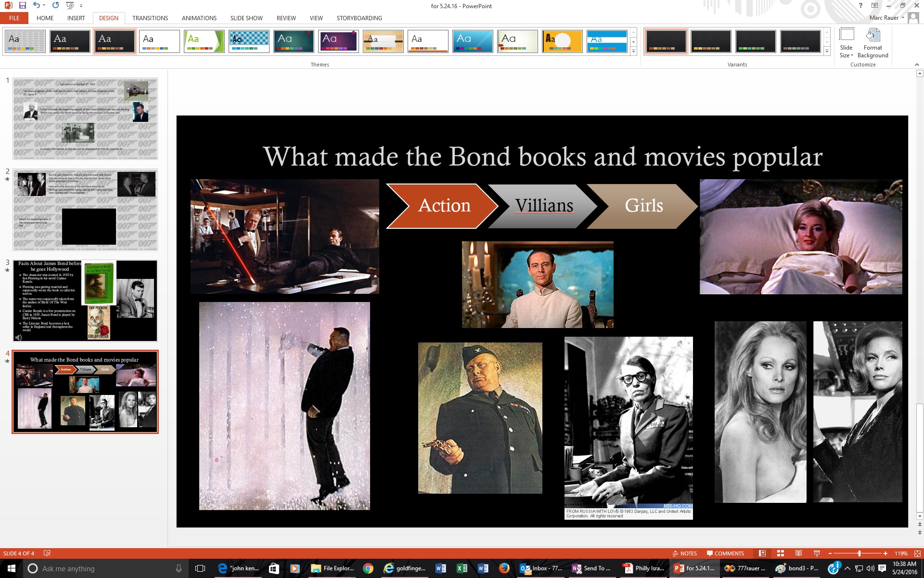This screenshot has height=578, width=924.
Task: Switch to Reading View
Action: [x=798, y=553]
